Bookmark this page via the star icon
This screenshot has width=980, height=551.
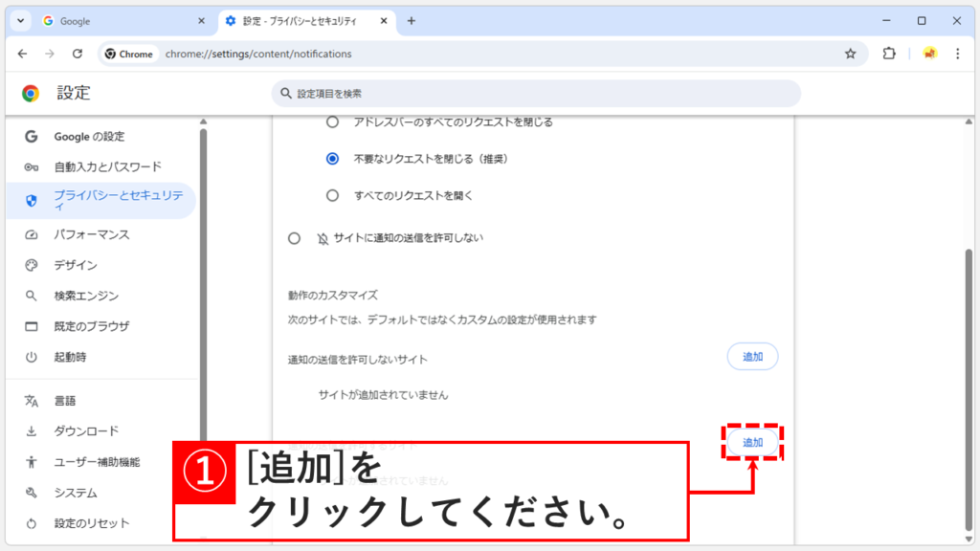point(850,54)
